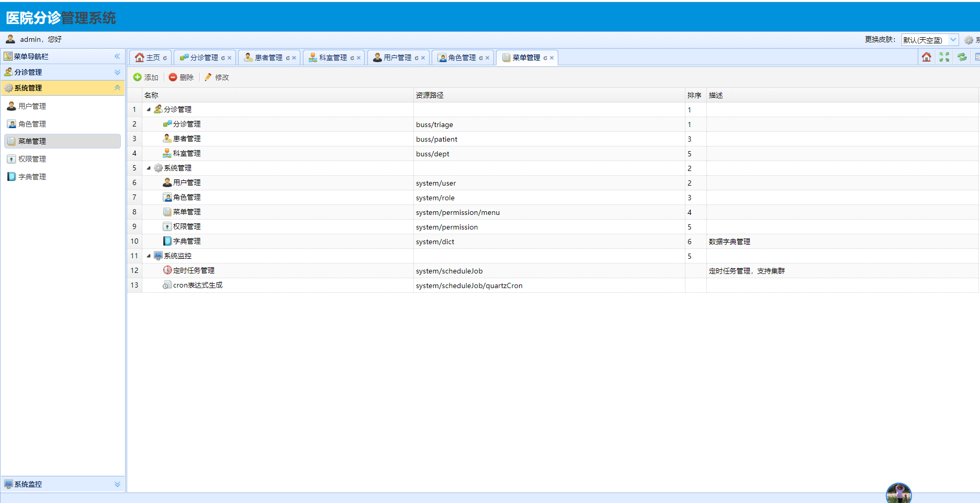Open the skin theme dropdown

click(x=953, y=40)
